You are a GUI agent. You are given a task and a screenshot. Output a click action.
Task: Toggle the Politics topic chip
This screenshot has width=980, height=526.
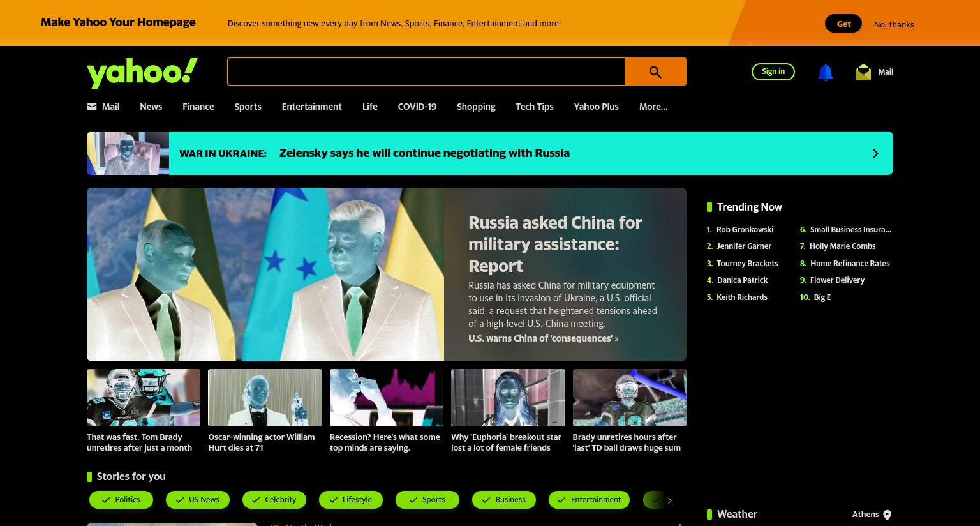(121, 500)
